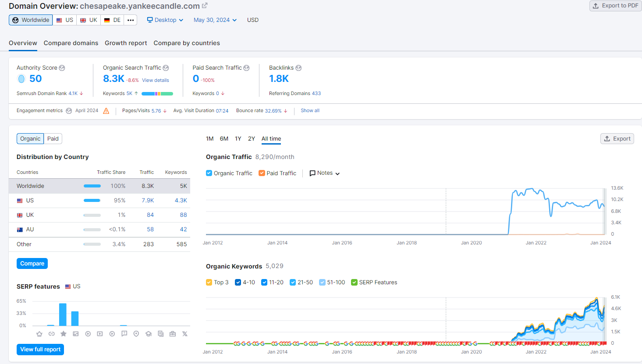The height and width of the screenshot is (364, 642).
Task: Click the orange warning triangle near April 2024
Action: pos(106,111)
